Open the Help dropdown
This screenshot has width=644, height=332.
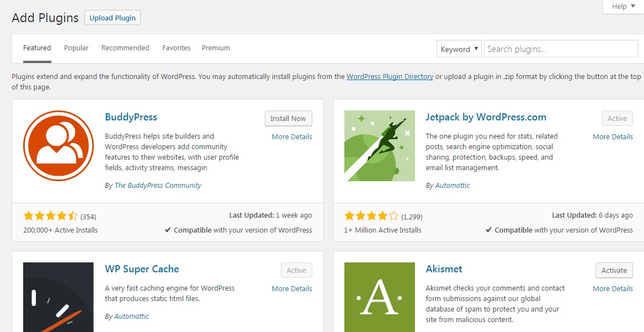tap(623, 7)
